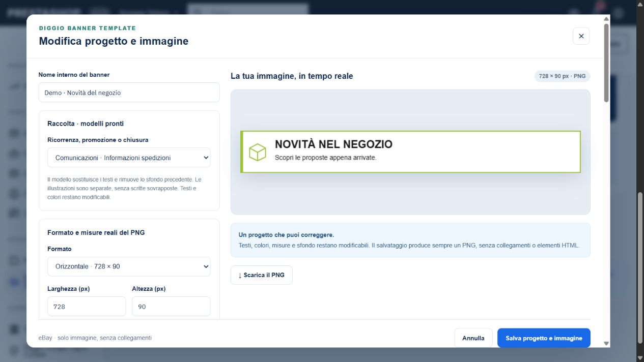
Task: Click the Larghezza (px) input field
Action: (87, 307)
